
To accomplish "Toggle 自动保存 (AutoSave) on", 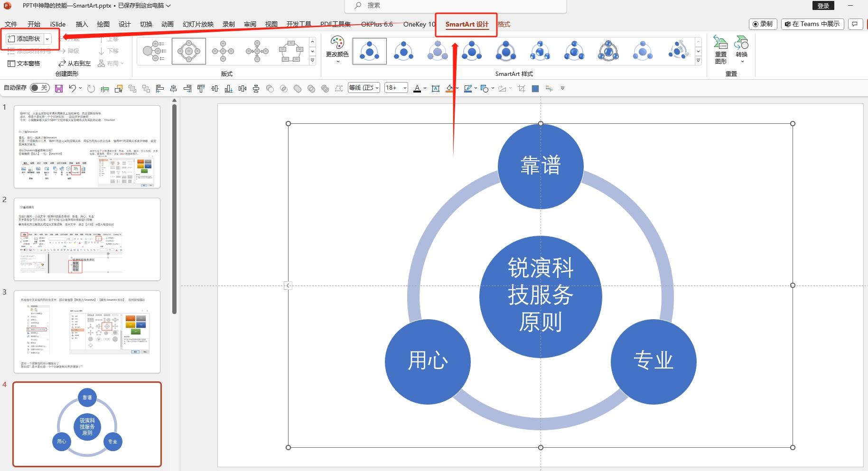I will point(39,88).
